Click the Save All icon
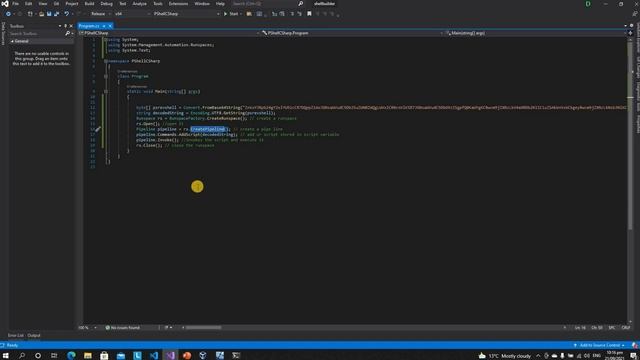Image resolution: width=640 pixels, height=360 pixels. (x=57, y=14)
